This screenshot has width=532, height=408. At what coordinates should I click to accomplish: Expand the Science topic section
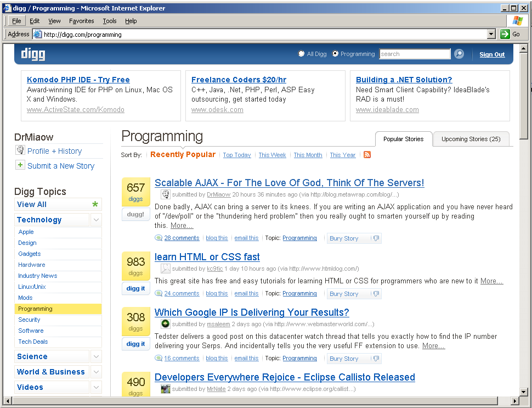[96, 356]
